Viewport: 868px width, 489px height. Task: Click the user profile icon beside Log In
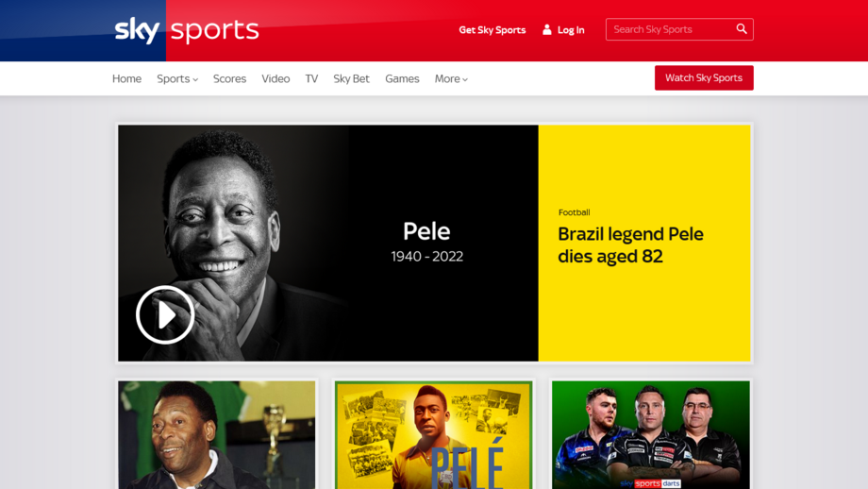[x=547, y=29]
